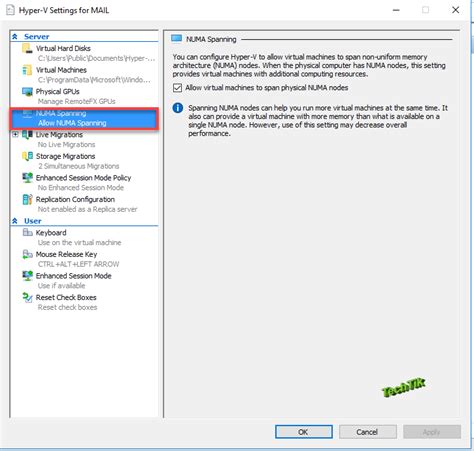Select the Live Migrations label
This screenshot has height=451, width=474.
click(x=59, y=135)
